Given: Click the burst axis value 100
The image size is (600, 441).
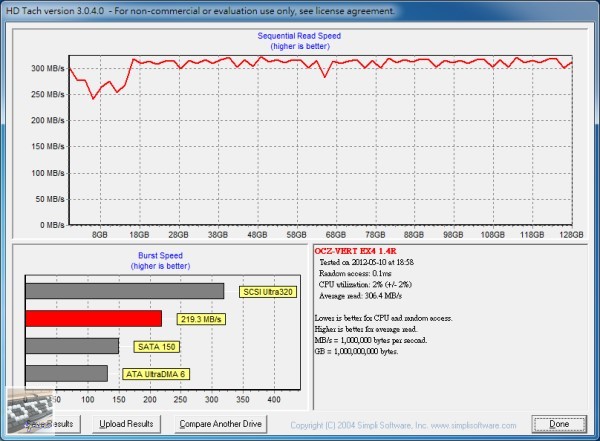Looking at the screenshot, I should (88, 400).
